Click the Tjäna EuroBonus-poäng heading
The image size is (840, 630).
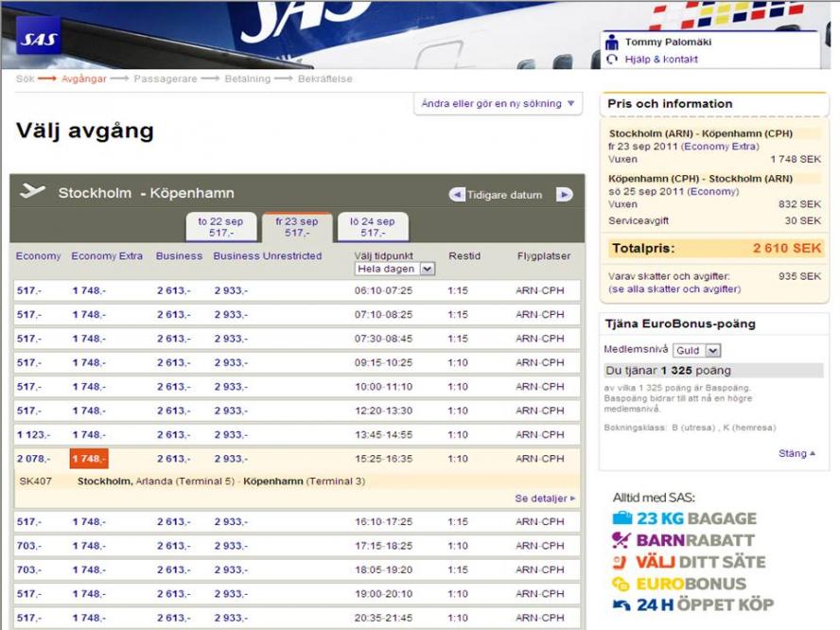click(x=680, y=324)
